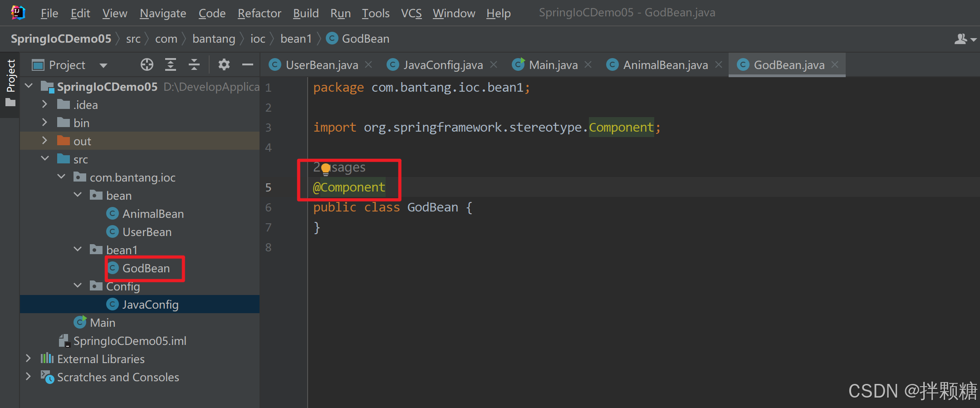Click ioc in breadcrumb bar
This screenshot has width=980, height=408.
(x=258, y=39)
